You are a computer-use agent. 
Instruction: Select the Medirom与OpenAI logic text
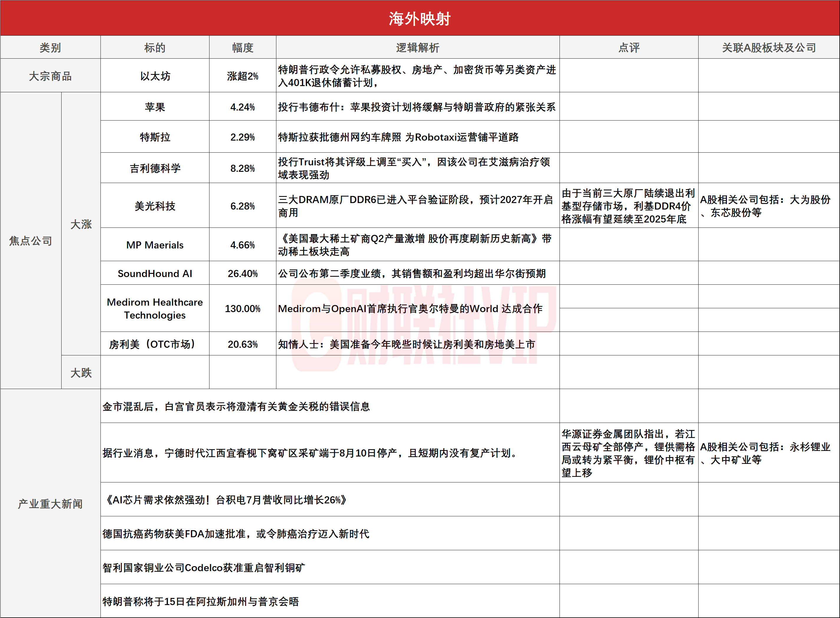410,308
